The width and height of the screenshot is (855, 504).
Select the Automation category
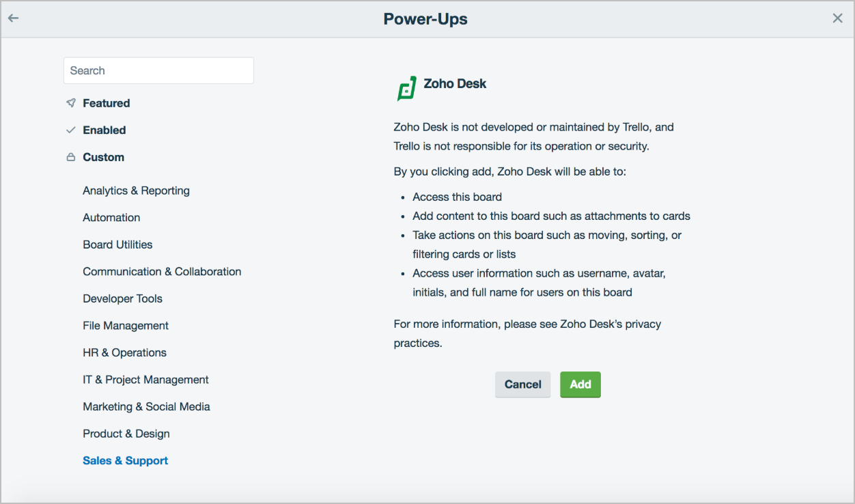coord(111,217)
